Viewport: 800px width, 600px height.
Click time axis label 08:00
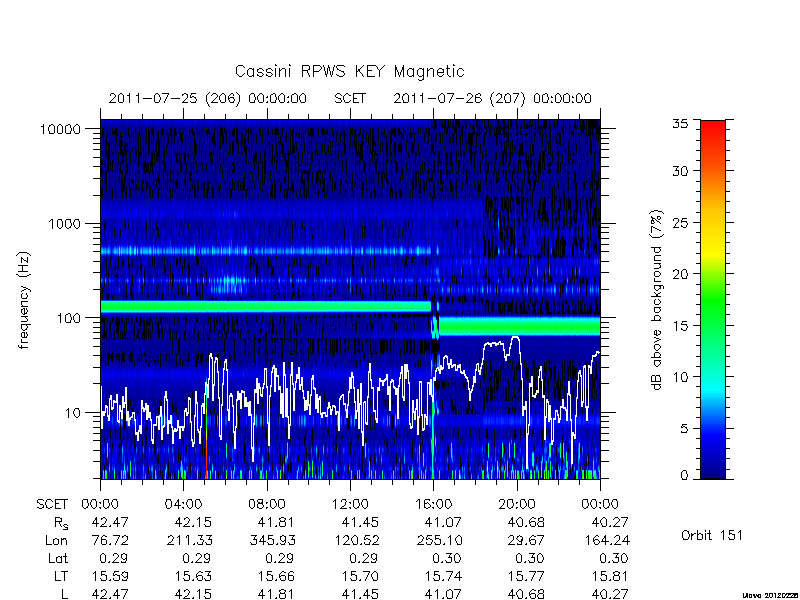point(267,505)
